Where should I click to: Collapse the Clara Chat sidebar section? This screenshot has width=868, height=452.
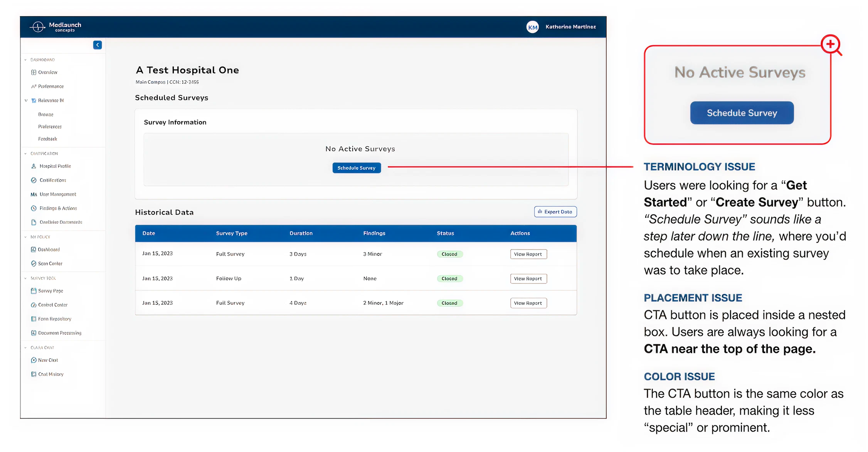pos(25,348)
